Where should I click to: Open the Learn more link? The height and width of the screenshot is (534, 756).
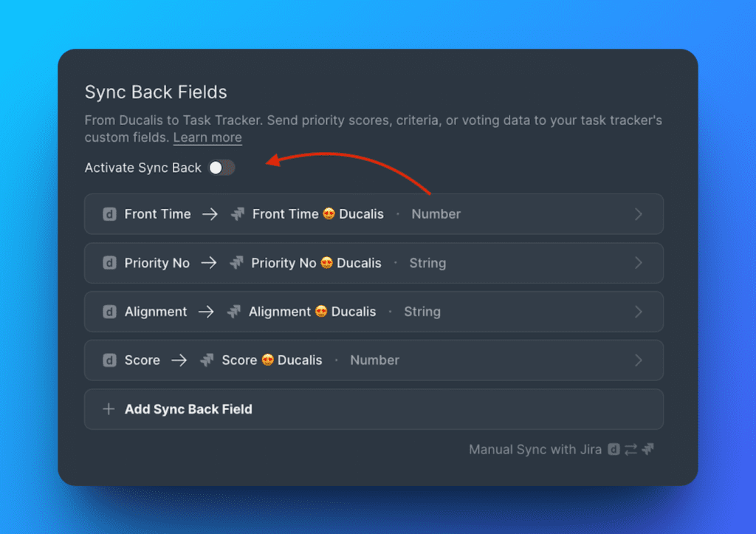207,137
